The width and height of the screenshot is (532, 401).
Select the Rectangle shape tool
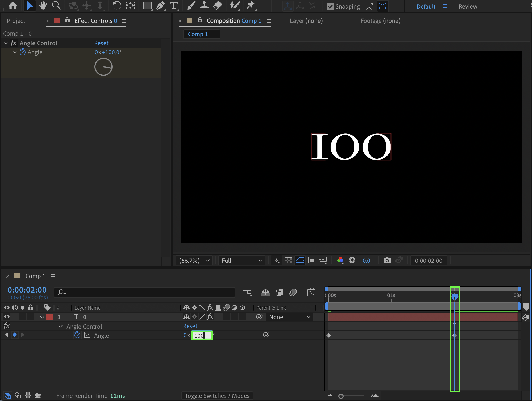point(147,6)
